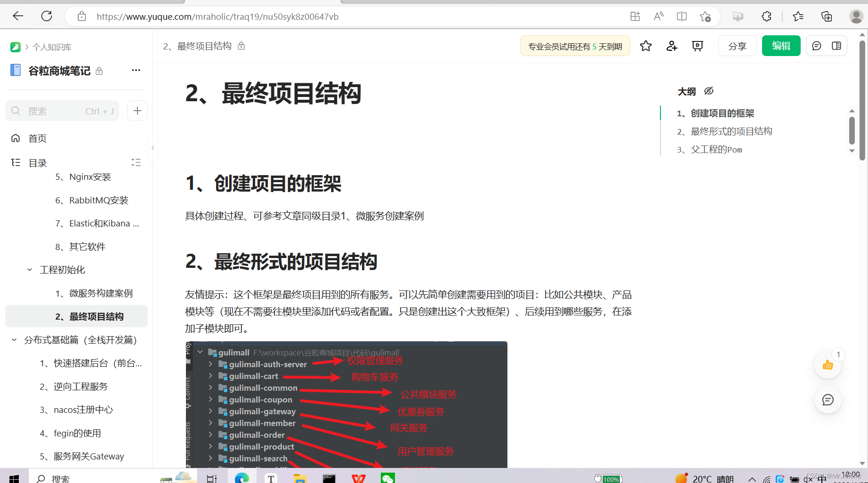
Task: Unmute the speaker in the system tray
Action: pos(809,478)
